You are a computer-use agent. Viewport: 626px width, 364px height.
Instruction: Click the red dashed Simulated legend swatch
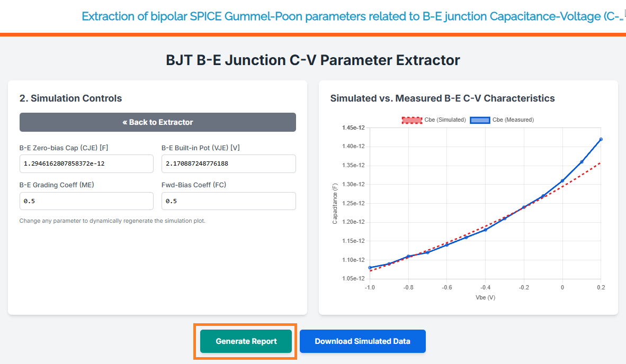tap(412, 120)
